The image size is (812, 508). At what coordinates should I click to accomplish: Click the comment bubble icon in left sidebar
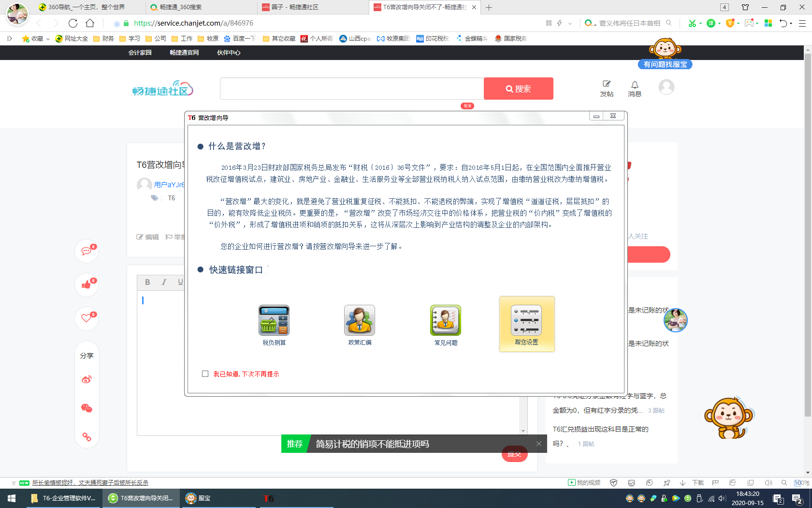(x=87, y=251)
